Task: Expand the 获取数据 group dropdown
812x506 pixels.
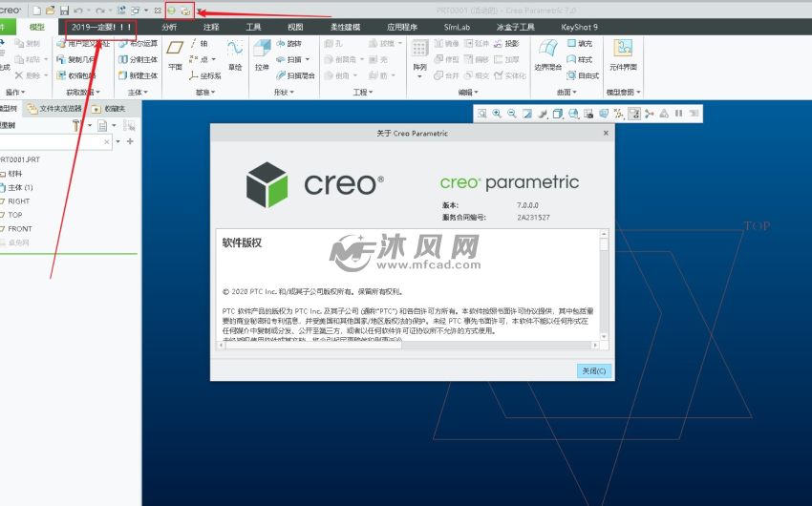Action: [83, 92]
